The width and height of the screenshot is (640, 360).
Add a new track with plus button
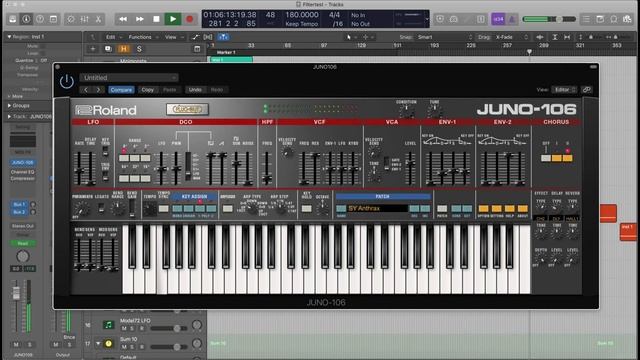pyautogui.click(x=93, y=49)
